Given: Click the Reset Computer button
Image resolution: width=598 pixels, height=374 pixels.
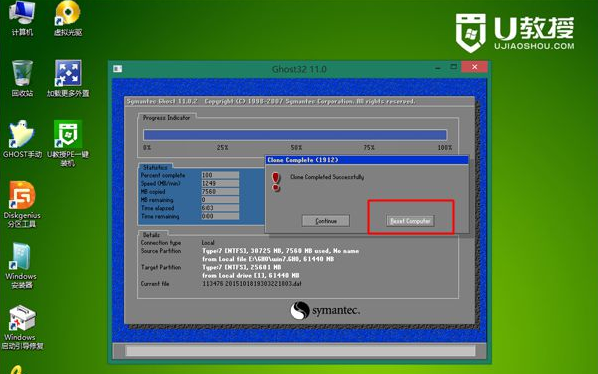Looking at the screenshot, I should pos(410,221).
